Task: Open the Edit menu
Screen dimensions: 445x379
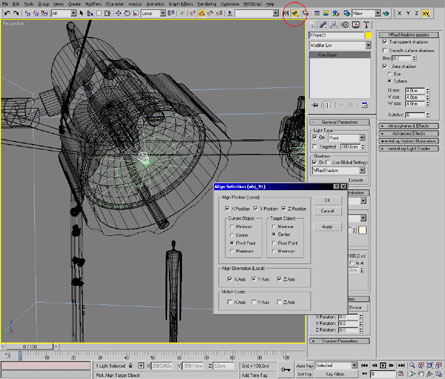Action: (16, 4)
